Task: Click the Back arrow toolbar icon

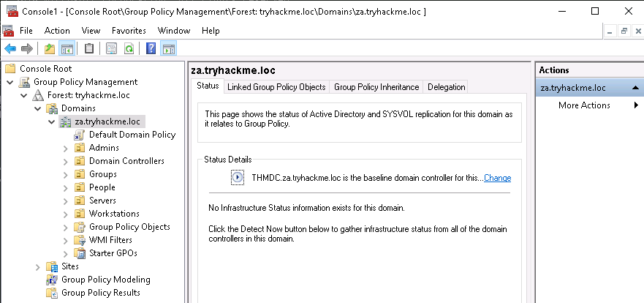Action: click(10, 49)
